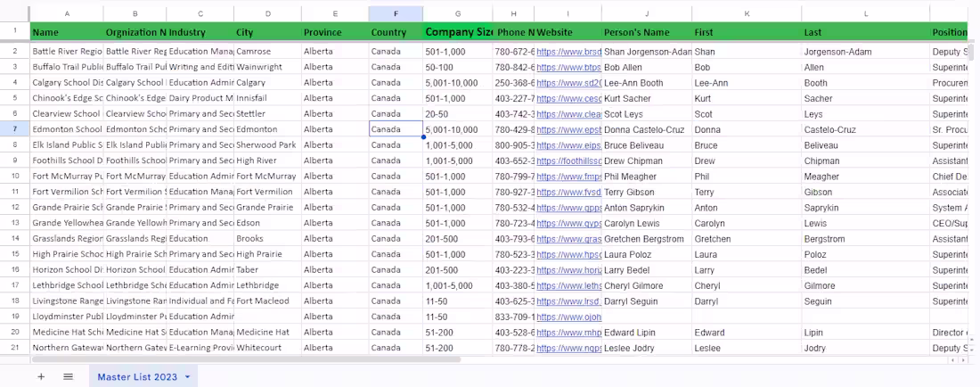The image size is (980, 387).
Task: Select the cell Brooks in City column
Action: tap(267, 239)
